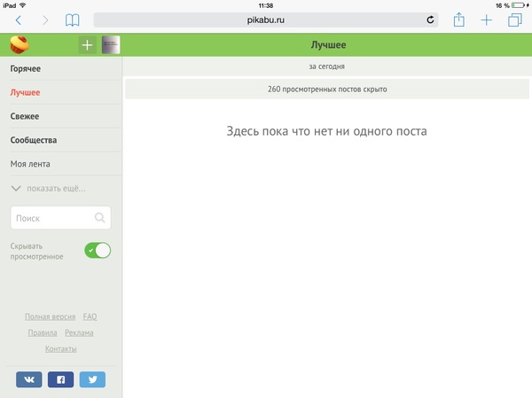Reload the page in address bar
Screen dimensions: 532x398
coord(431,20)
